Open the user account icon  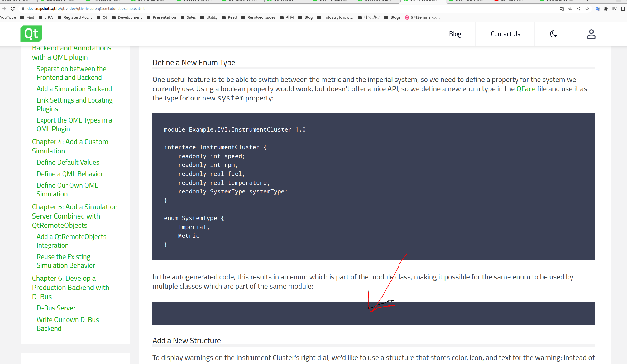(x=591, y=34)
